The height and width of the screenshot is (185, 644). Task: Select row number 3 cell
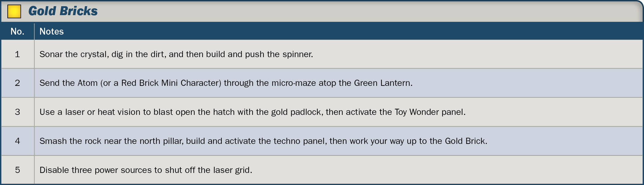tap(18, 112)
